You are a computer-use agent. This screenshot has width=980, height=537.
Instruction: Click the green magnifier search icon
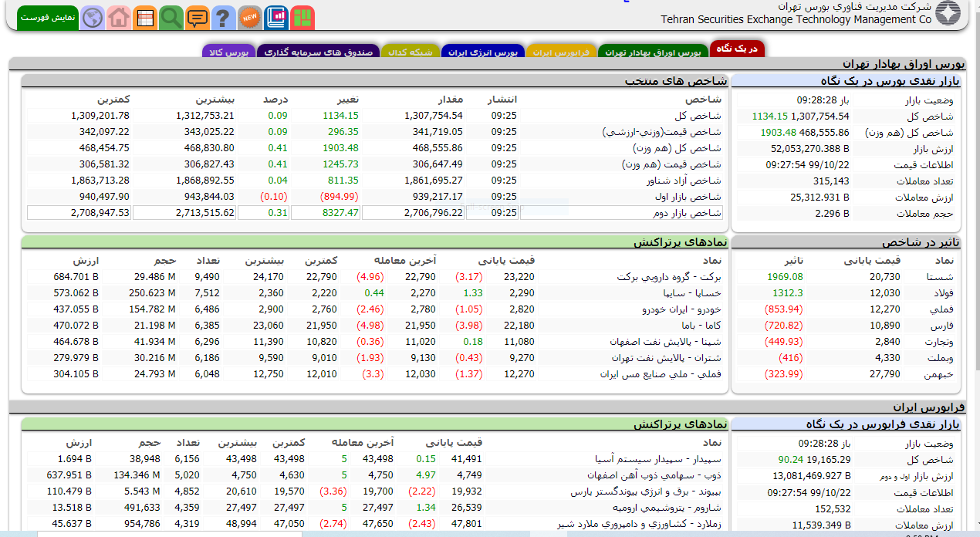point(171,18)
